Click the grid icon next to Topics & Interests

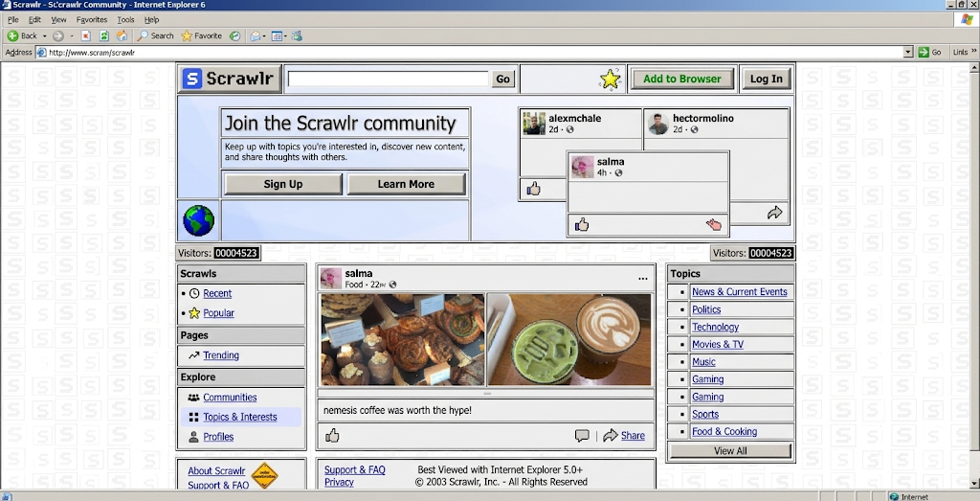[193, 418]
